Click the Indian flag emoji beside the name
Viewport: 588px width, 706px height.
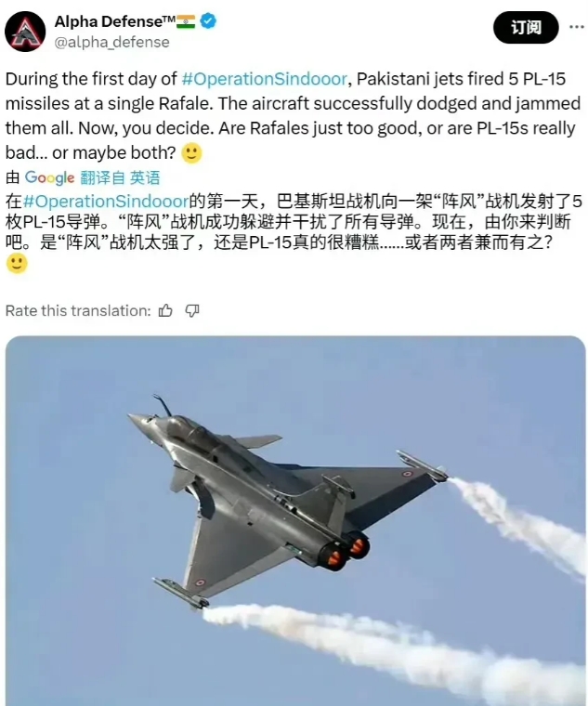186,21
